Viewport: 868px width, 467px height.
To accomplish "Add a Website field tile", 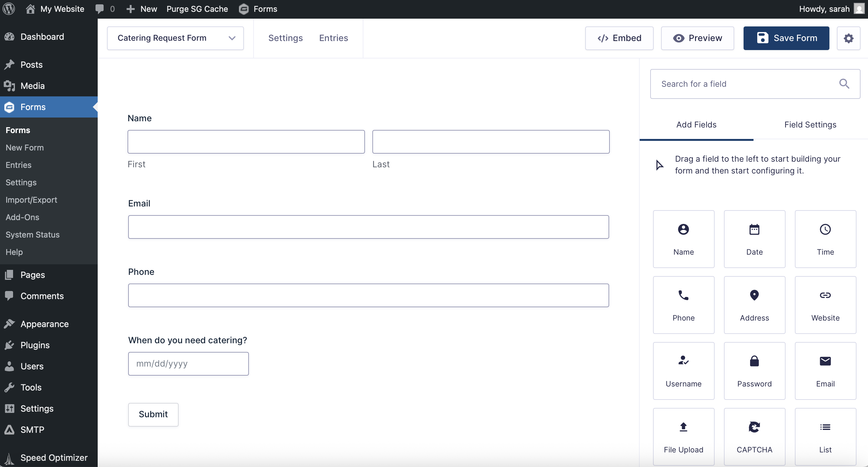I will pos(825,305).
